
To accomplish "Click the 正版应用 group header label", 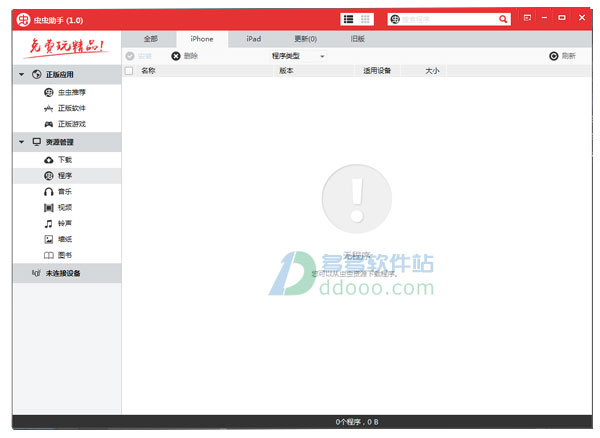I will coord(60,74).
